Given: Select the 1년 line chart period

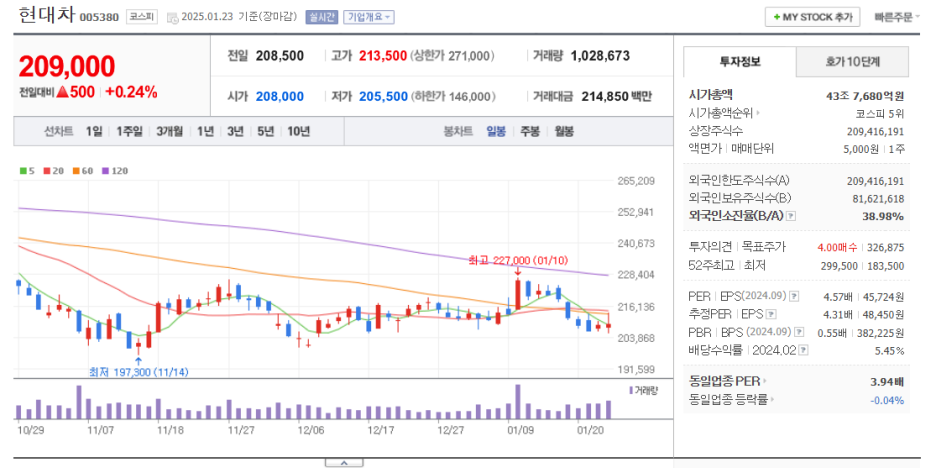Looking at the screenshot, I should pyautogui.click(x=205, y=132).
